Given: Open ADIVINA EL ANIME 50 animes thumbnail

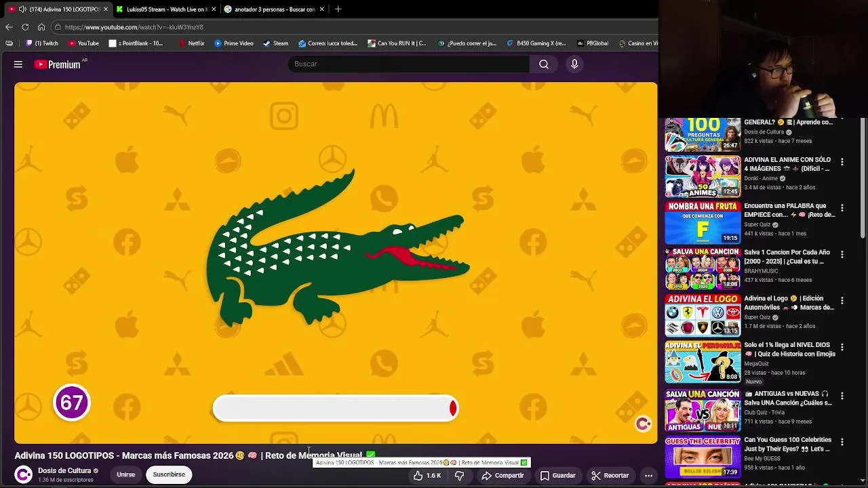Looking at the screenshot, I should click(x=703, y=176).
